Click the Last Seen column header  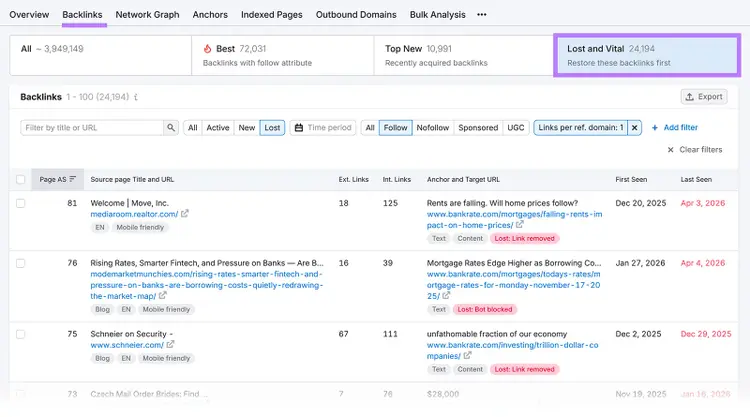point(696,179)
